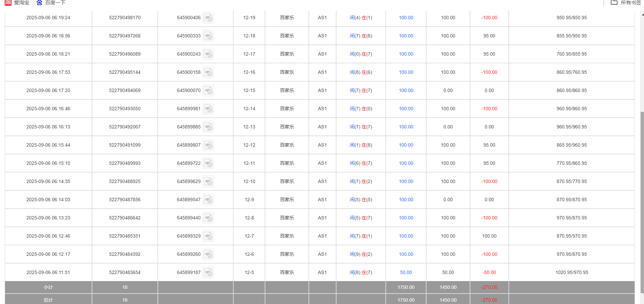The image size is (644, 304).
Task: Click blue 100.00 bet amount in row 12-19
Action: (406, 18)
